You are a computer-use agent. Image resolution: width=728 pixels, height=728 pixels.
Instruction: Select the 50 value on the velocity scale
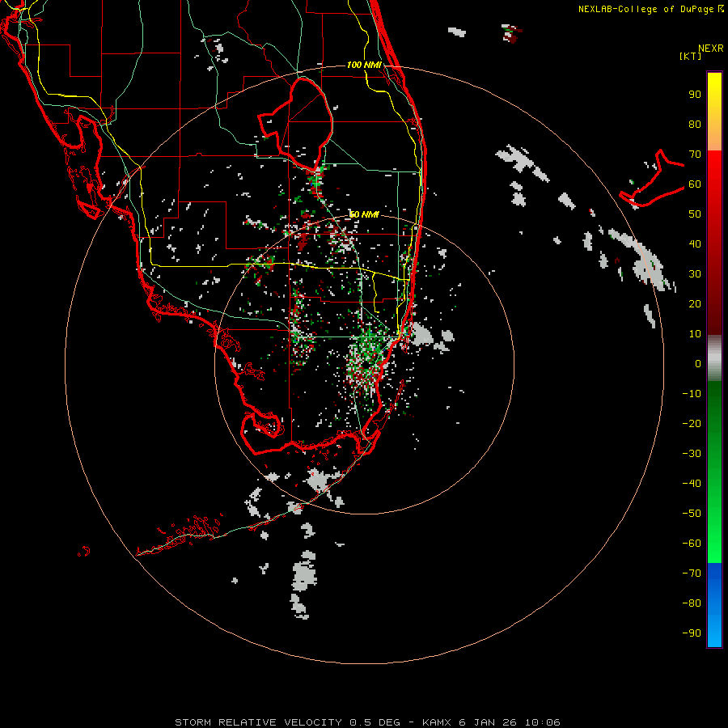[x=695, y=214]
